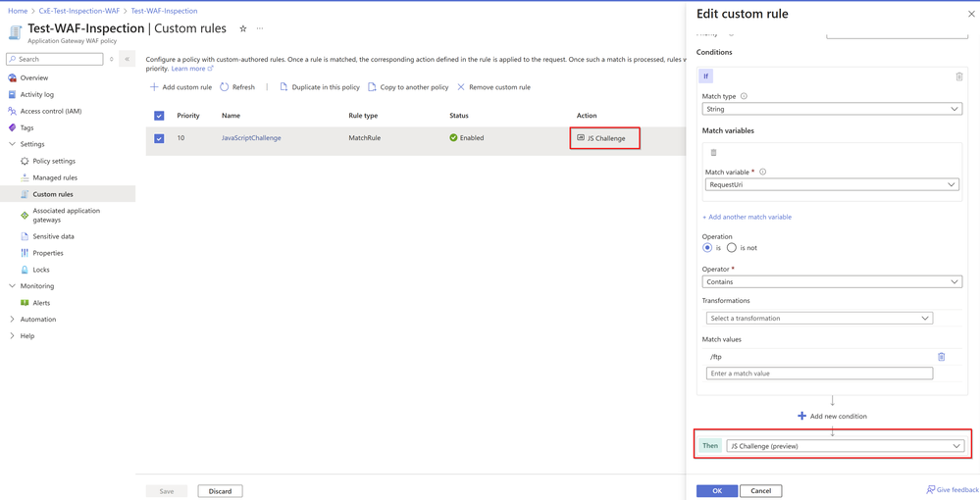
Task: Open Alerts under Monitoring
Action: 41,303
